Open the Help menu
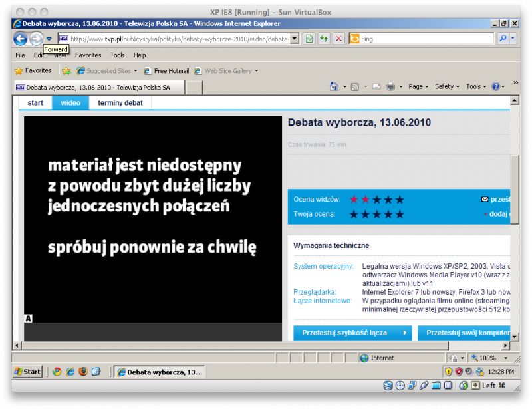 coord(140,55)
